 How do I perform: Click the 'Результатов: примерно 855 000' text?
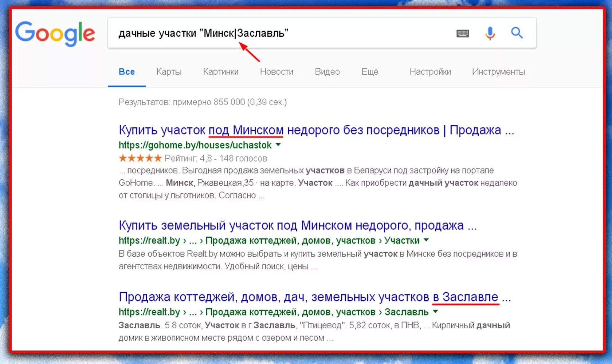(x=203, y=102)
